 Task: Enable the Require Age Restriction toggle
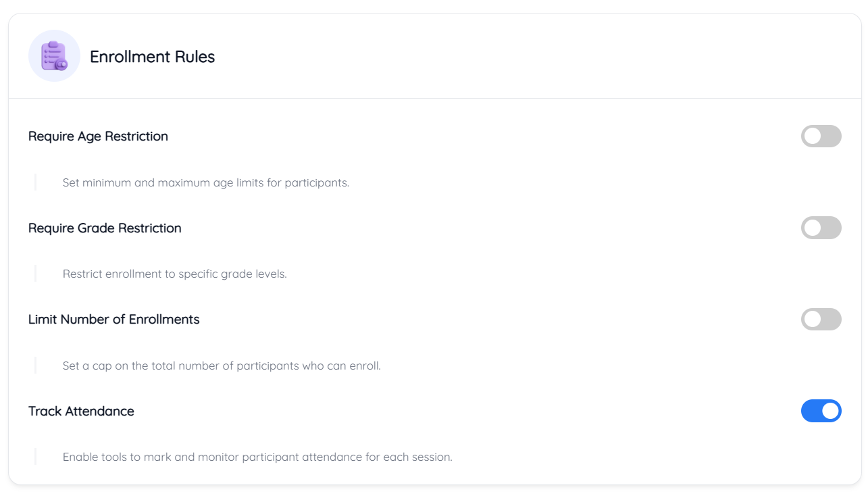coord(821,136)
